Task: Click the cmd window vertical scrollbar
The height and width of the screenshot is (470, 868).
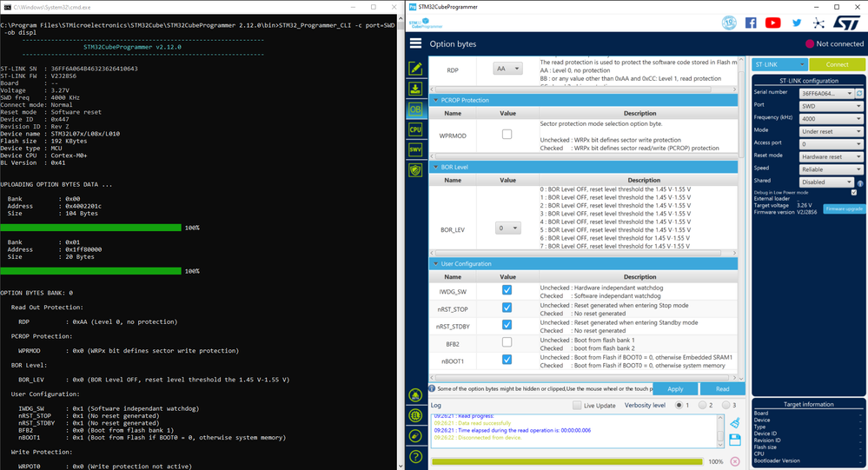Action: tap(401, 241)
